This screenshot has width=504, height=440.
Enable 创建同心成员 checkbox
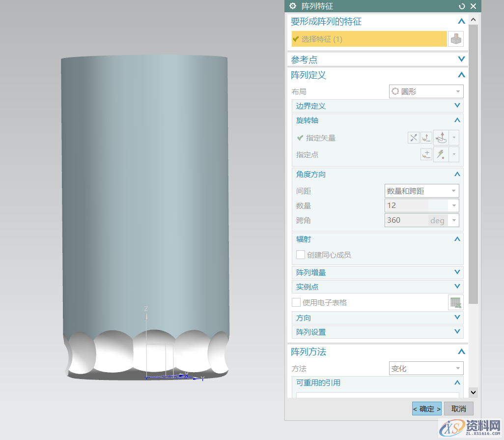click(x=301, y=255)
